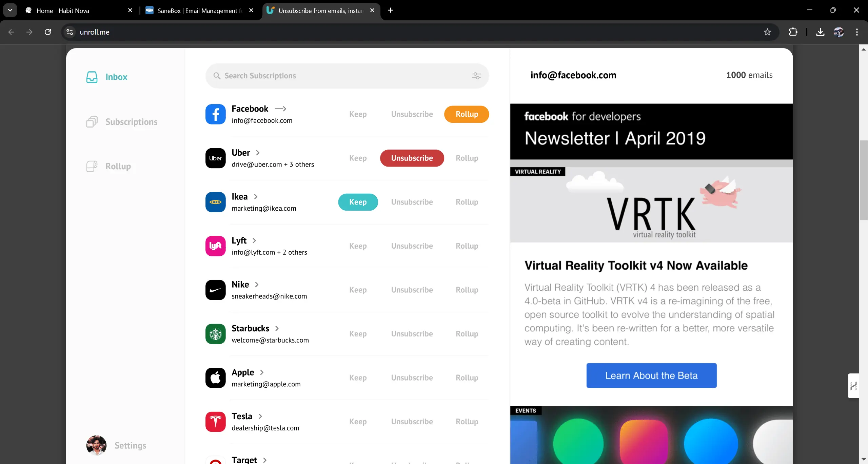The width and height of the screenshot is (868, 464).
Task: Open the tab search dropdown arrow
Action: (10, 10)
